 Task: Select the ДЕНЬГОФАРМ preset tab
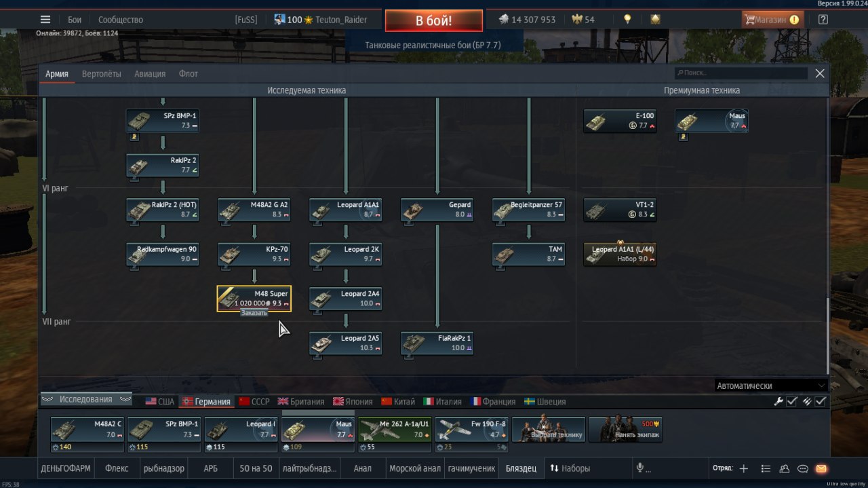tap(66, 468)
